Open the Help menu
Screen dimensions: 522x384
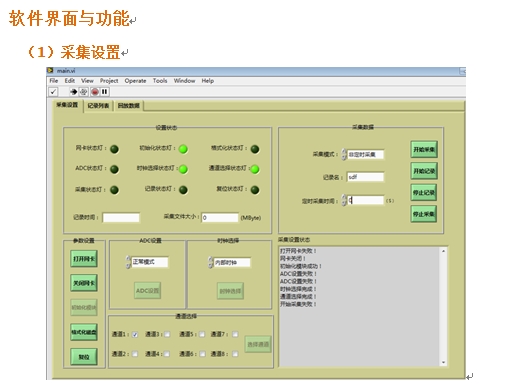208,81
